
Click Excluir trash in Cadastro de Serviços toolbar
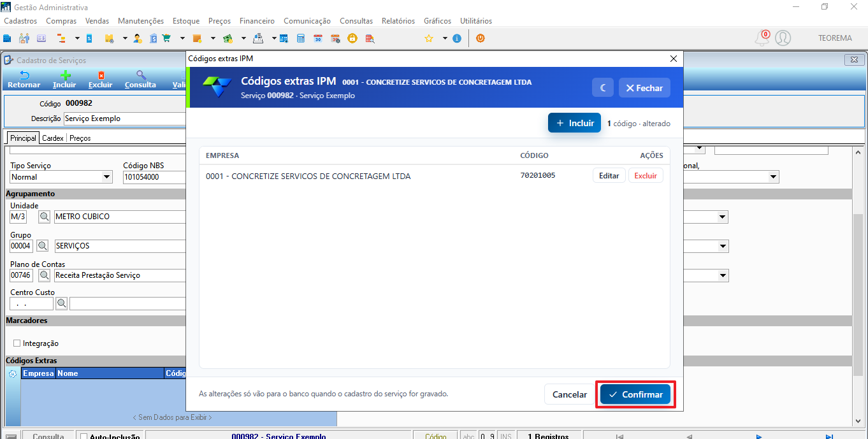(100, 80)
